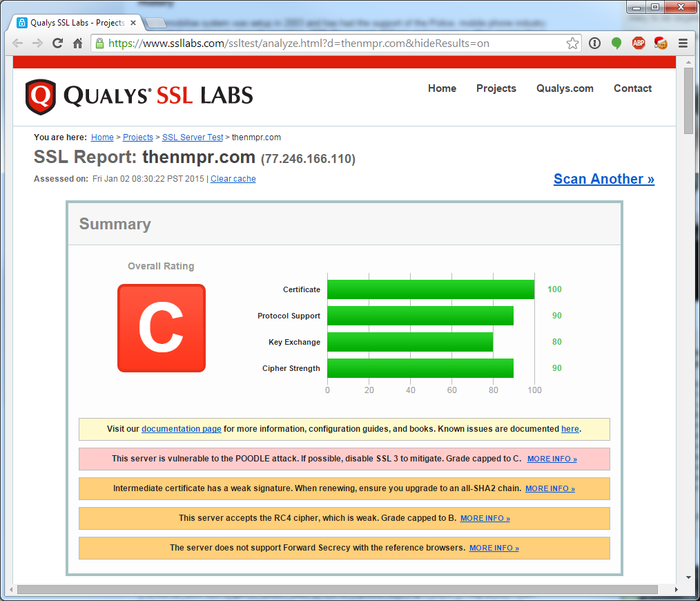This screenshot has width=700, height=601.
Task: Click the Qualys SSL Labs logo
Action: coord(139,96)
